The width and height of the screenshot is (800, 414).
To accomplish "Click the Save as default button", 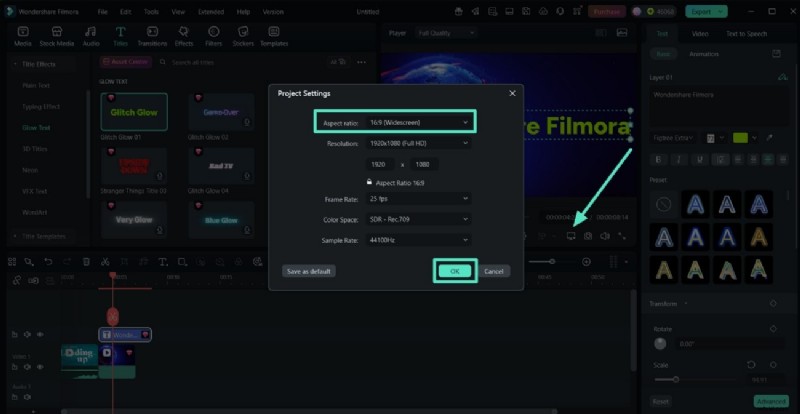I will [309, 271].
